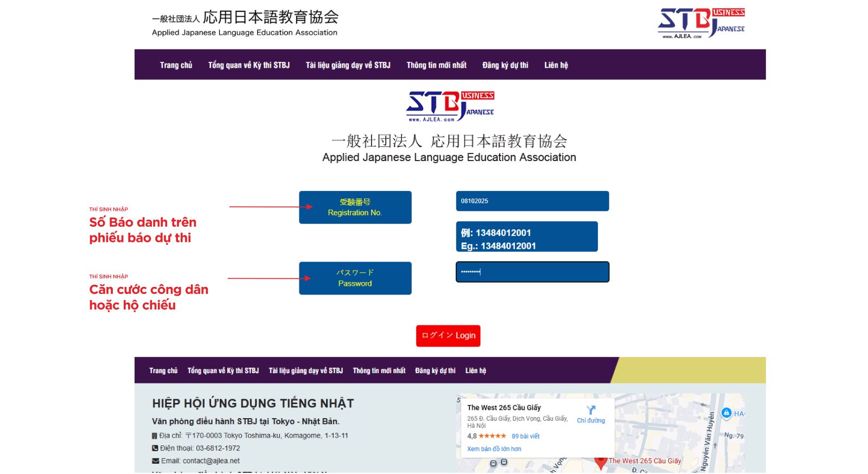
Task: Select Đăng ký dự thi in top navigation
Action: (x=505, y=65)
